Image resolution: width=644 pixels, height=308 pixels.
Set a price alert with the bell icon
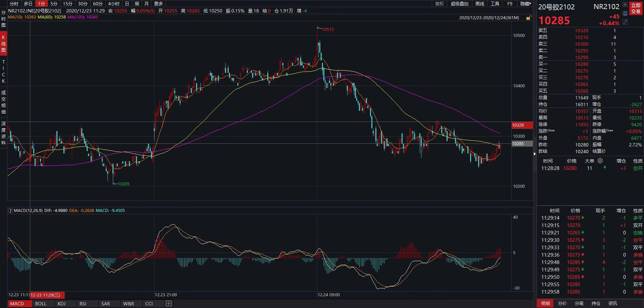coord(625,13)
